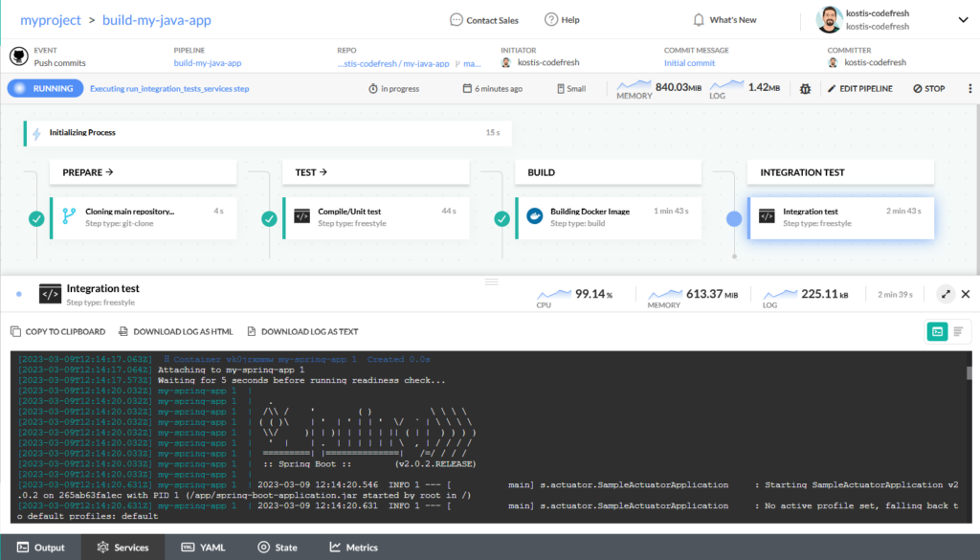Screen dimensions: 980x560
Task: Click the What's New bell icon
Action: point(699,20)
